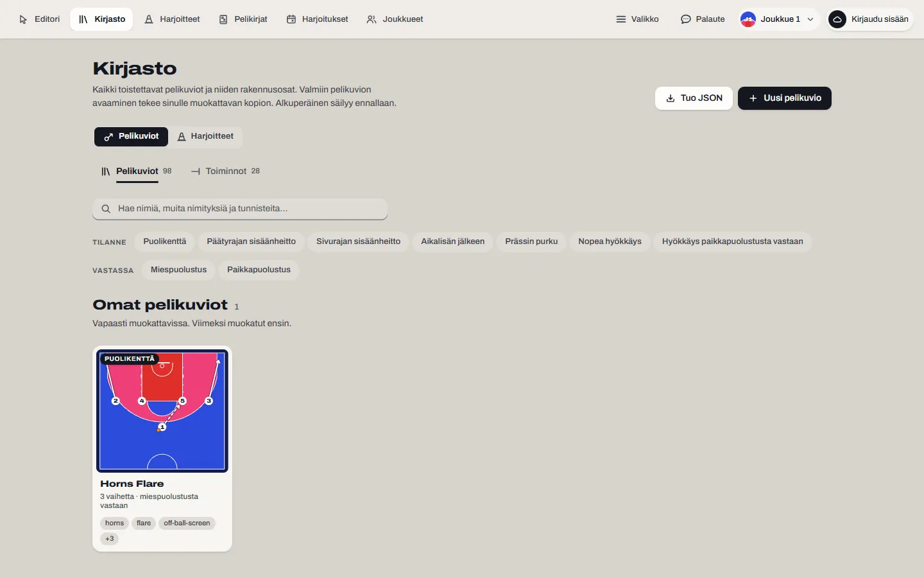Filter by Puolikenttä situation
Image resolution: width=924 pixels, height=578 pixels.
(164, 241)
